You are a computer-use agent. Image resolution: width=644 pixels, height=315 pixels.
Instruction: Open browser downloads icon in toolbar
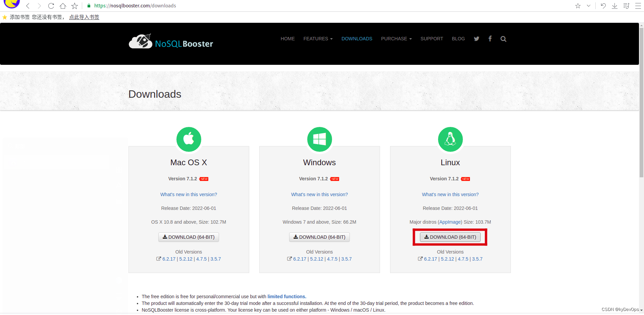(614, 6)
